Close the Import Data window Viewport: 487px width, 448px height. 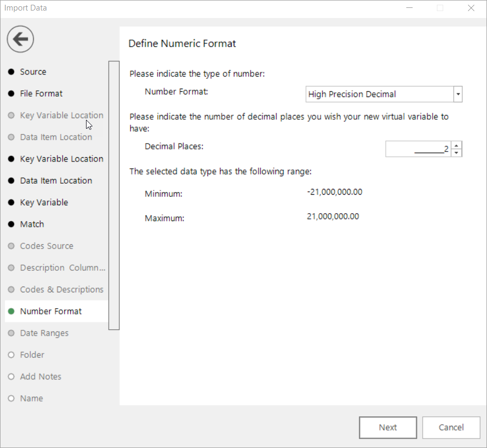[x=471, y=8]
